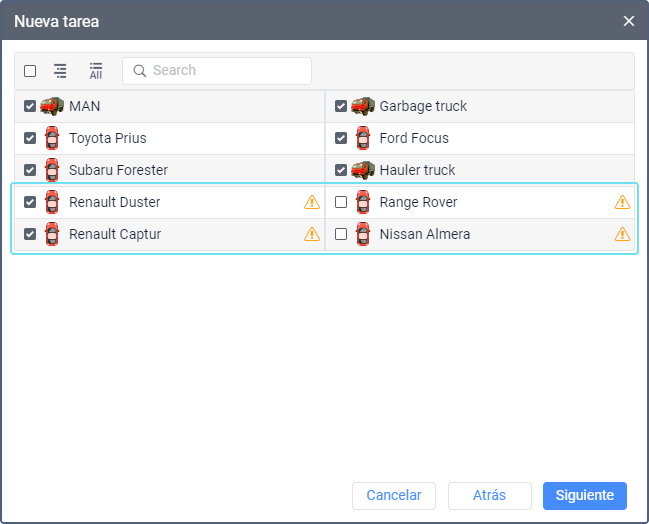649x524 pixels.
Task: Enable the Nissan Almera checkbox
Action: click(341, 234)
